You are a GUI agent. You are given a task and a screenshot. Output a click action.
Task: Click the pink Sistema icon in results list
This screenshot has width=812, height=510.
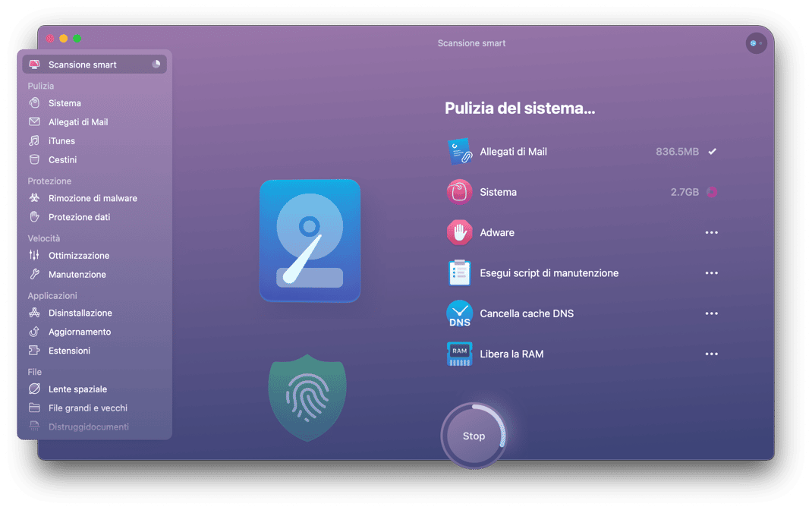tap(459, 192)
